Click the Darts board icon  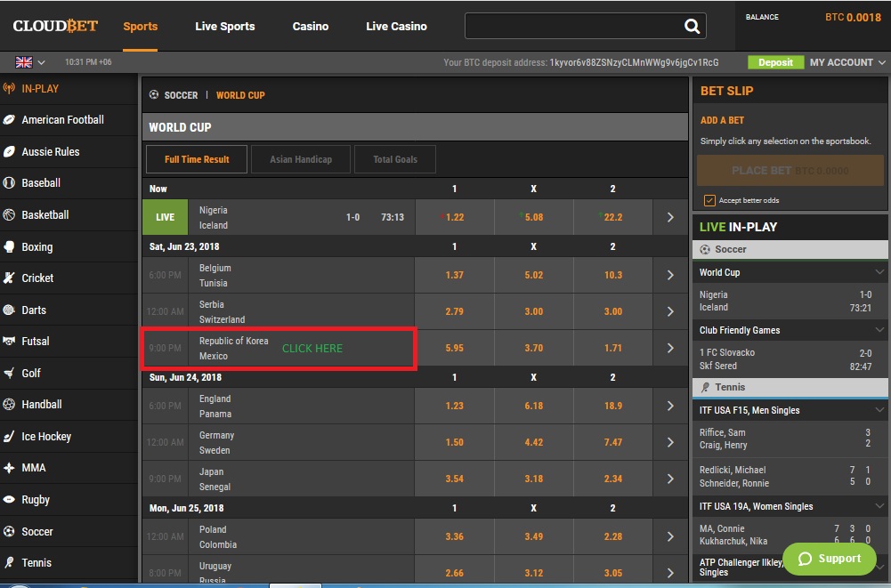tap(9, 310)
